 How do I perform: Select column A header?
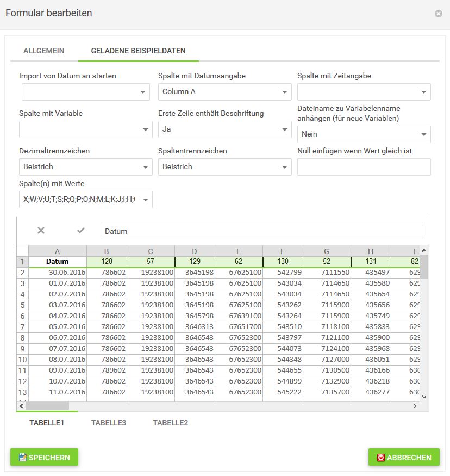point(57,251)
